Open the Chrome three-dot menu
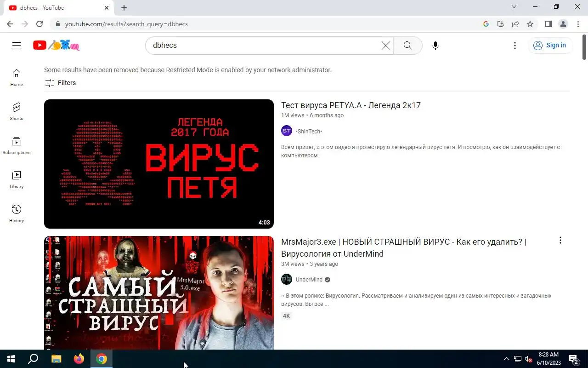588x368 pixels. click(578, 24)
